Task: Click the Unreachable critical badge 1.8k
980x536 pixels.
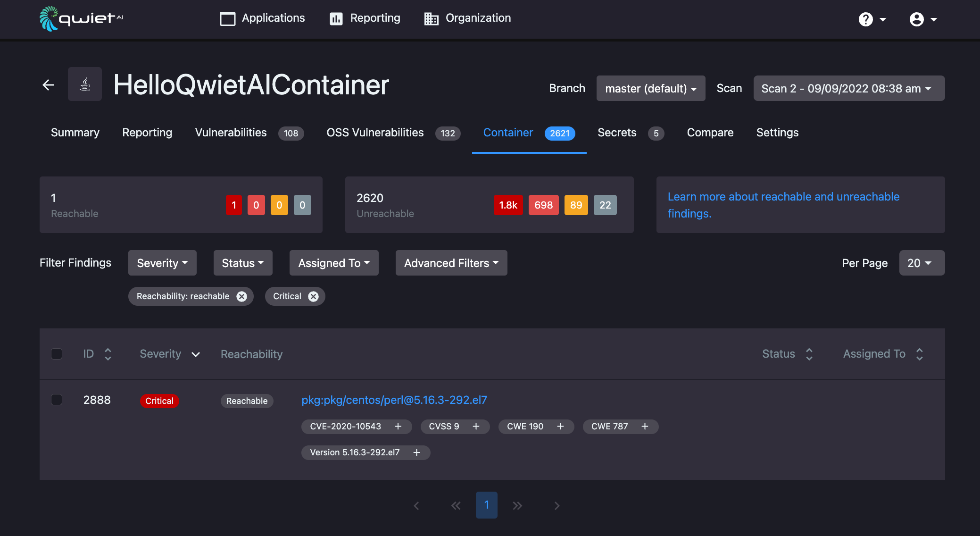Action: [508, 205]
